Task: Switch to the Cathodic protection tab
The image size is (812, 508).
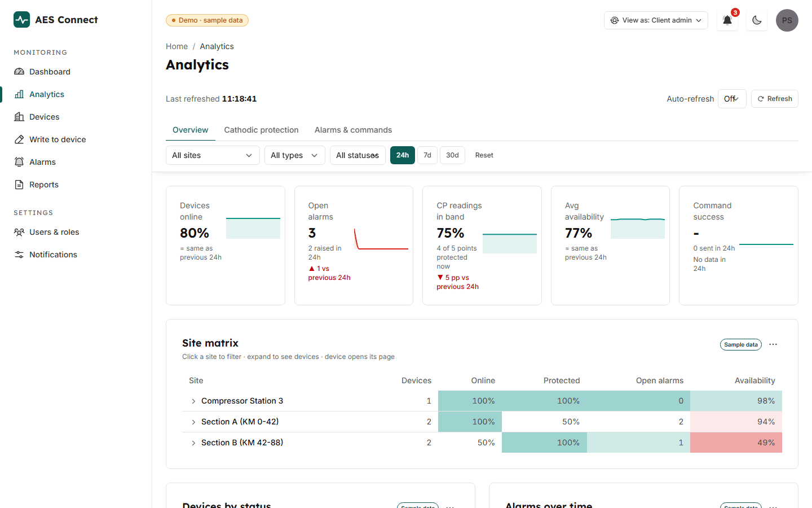Action: (x=262, y=130)
